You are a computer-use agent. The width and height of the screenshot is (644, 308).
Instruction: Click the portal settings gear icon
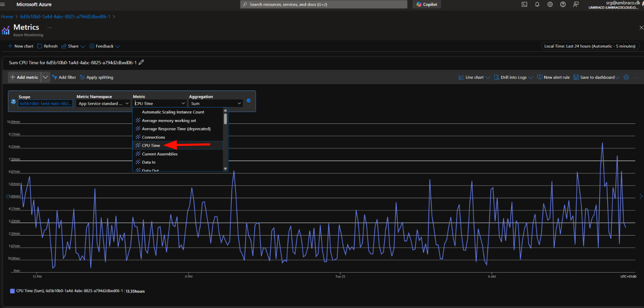[x=550, y=5]
